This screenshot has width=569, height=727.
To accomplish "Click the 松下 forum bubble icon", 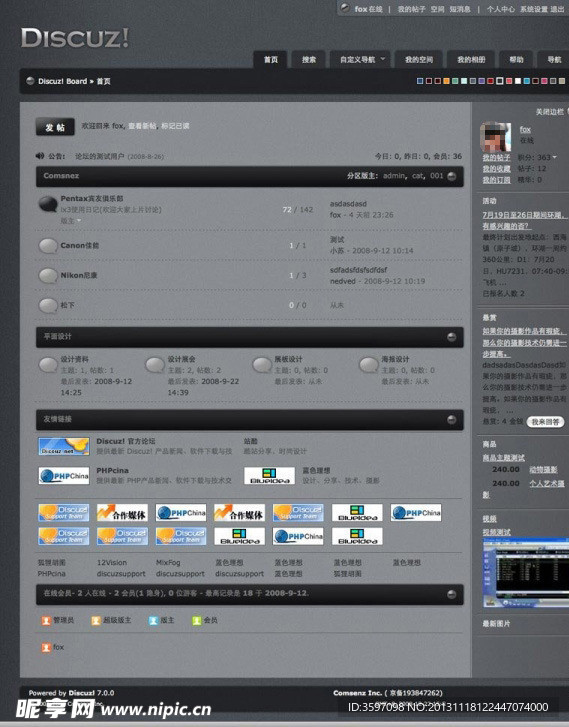I will (x=48, y=305).
